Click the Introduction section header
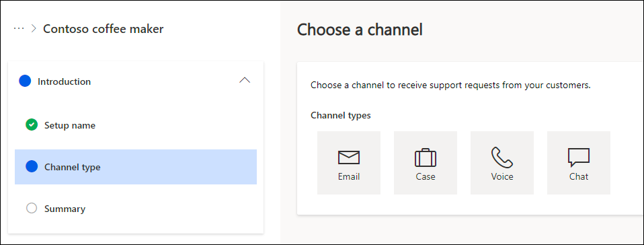 click(136, 81)
